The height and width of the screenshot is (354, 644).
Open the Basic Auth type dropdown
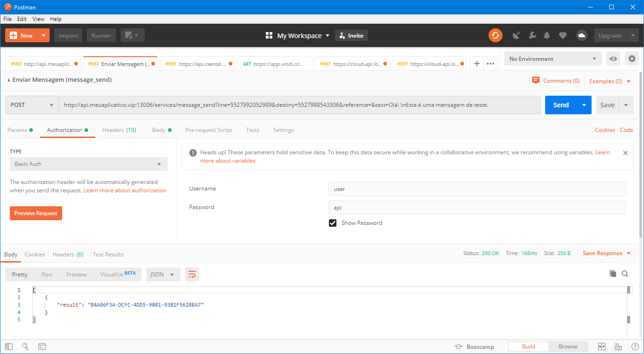(x=88, y=164)
